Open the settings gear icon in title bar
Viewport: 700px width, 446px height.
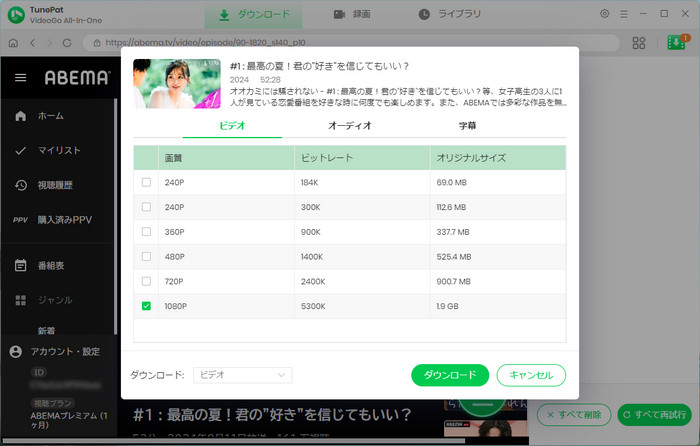click(x=604, y=14)
